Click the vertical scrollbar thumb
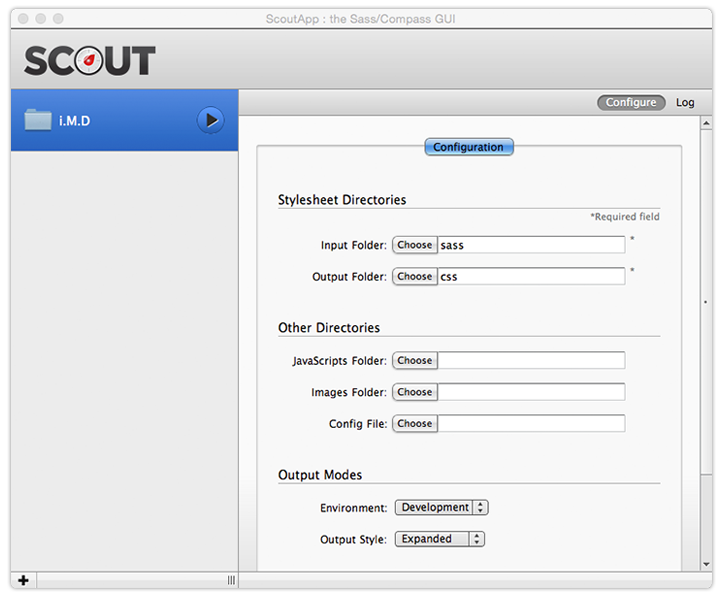 706,301
